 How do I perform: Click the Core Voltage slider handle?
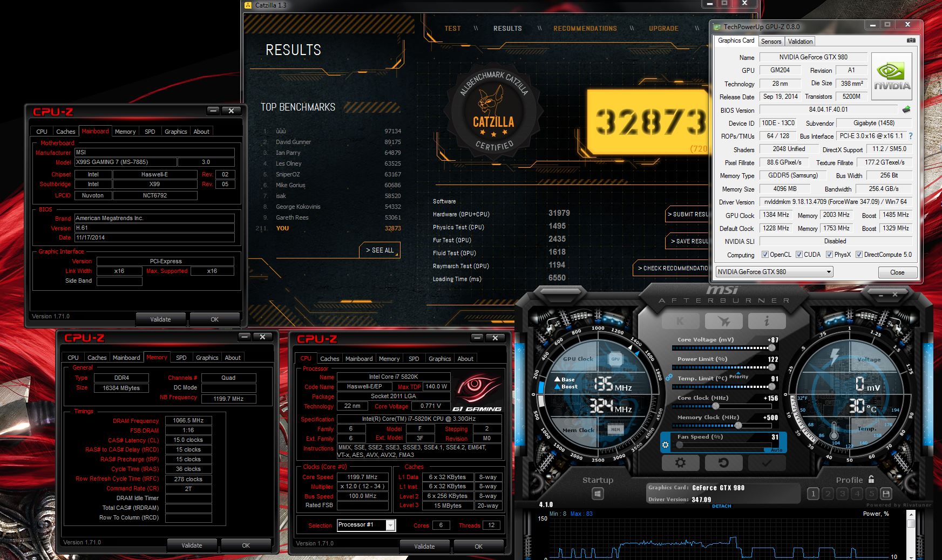click(771, 348)
